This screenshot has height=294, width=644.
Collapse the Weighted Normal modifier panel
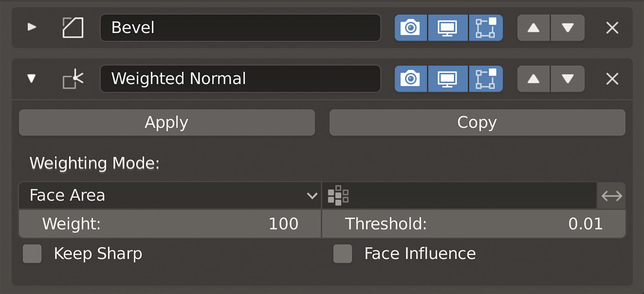pos(32,78)
